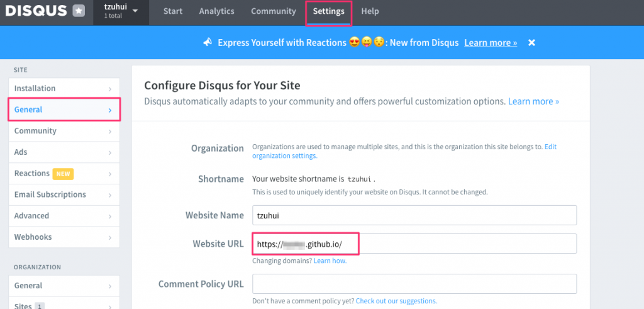Click the NEW badge on Reactions
Screen dimensions: 644x309
(63, 174)
